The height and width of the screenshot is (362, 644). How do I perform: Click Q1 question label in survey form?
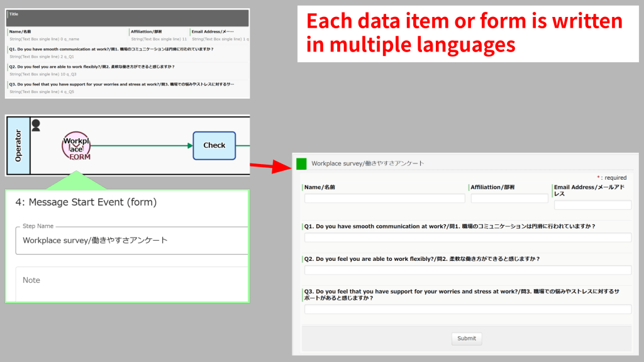(450, 226)
